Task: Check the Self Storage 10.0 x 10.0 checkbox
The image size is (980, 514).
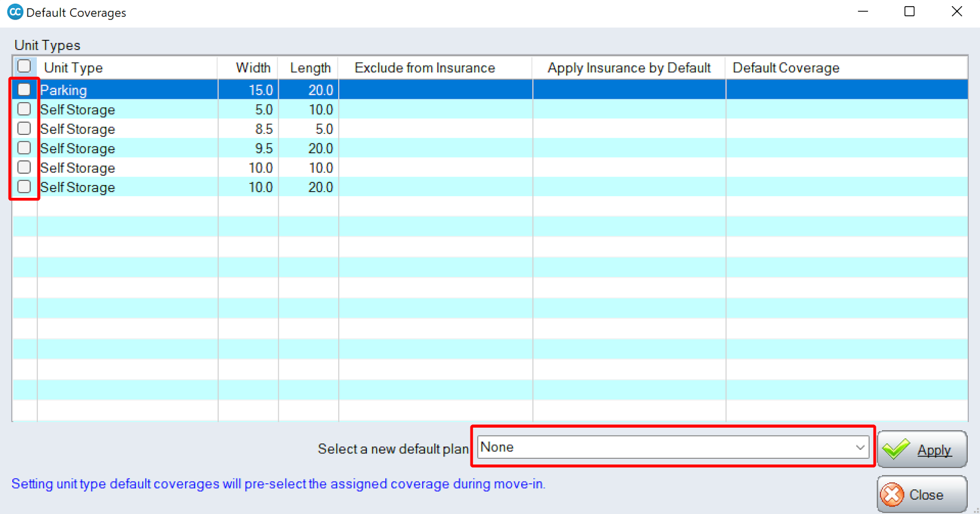Action: 24,167
